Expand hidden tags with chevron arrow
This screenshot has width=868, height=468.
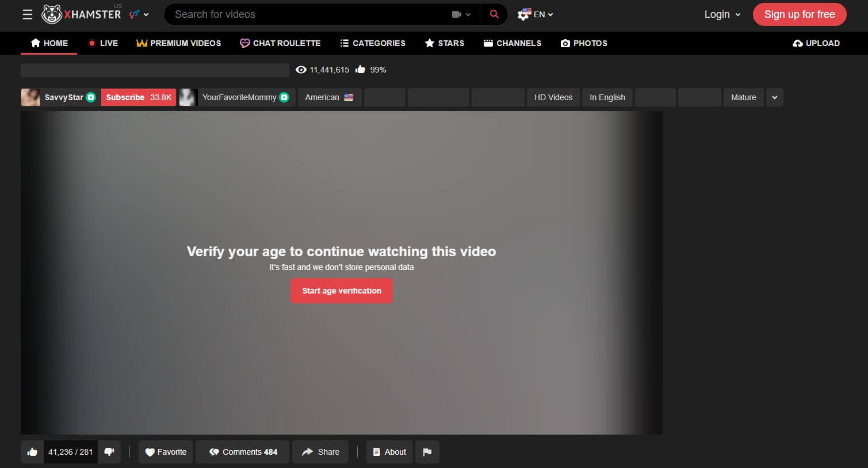pos(774,97)
